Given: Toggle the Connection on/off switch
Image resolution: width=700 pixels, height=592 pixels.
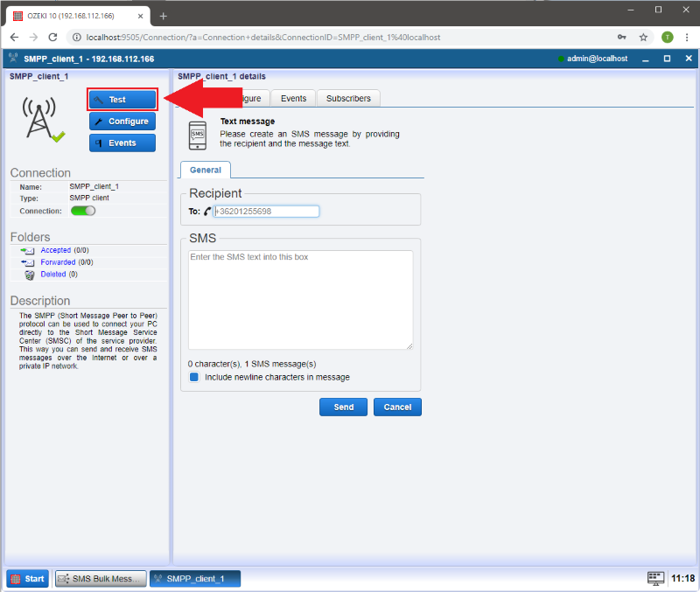Looking at the screenshot, I should point(83,211).
